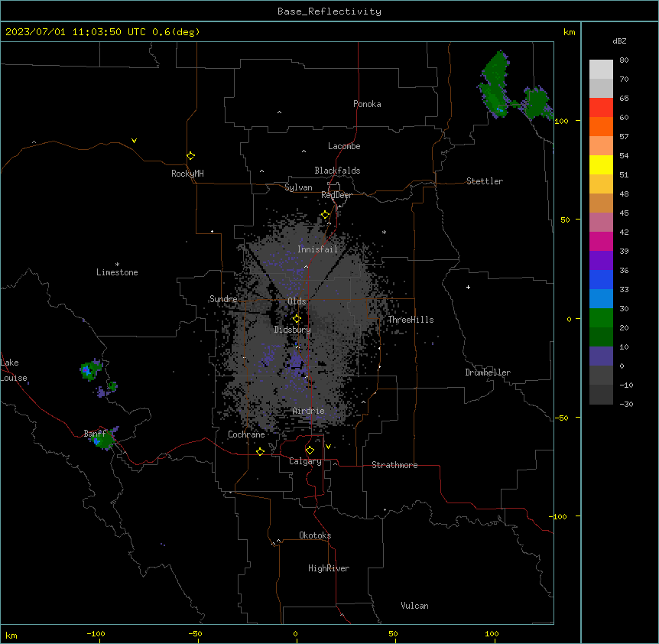The width and height of the screenshot is (659, 644).
Task: Select the magenta 42 dBZ color swatch
Action: [601, 241]
